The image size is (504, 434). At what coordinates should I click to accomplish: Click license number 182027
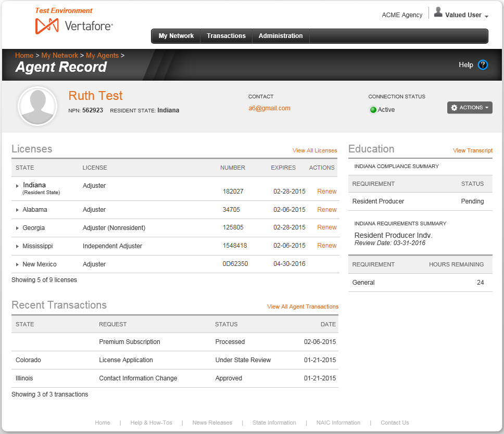pyautogui.click(x=233, y=191)
